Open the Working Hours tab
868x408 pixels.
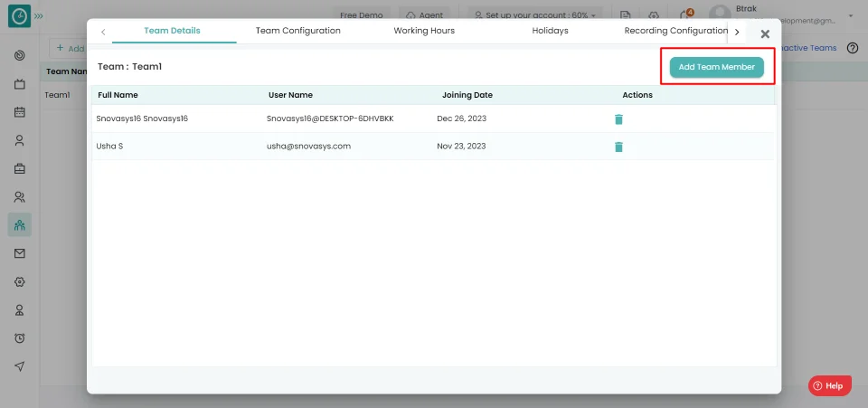pos(424,31)
